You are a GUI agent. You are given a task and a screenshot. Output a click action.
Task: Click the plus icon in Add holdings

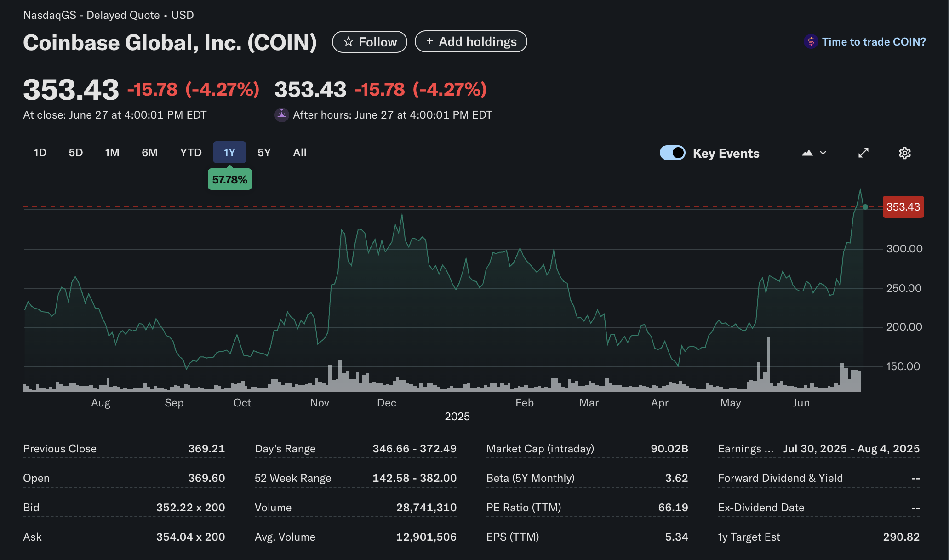430,41
